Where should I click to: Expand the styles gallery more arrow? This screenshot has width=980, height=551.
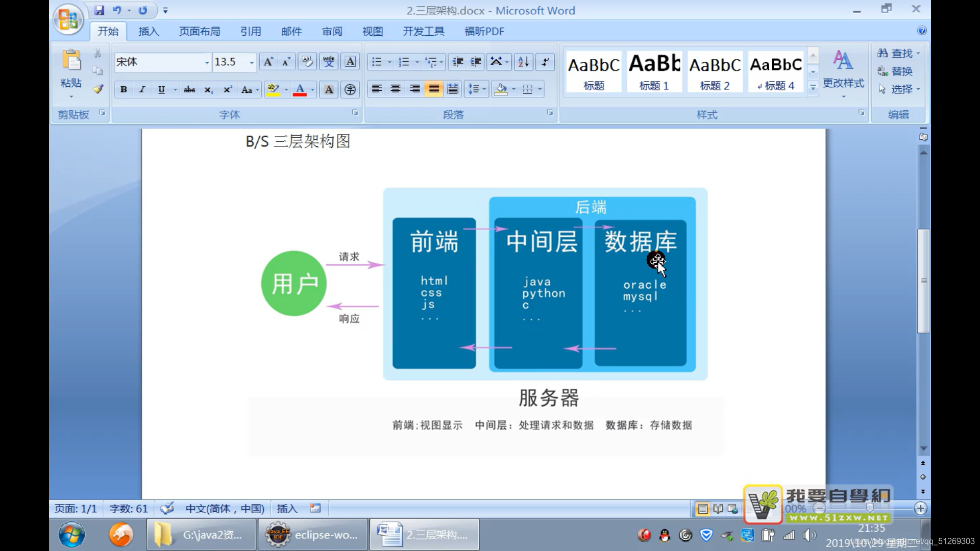point(813,88)
